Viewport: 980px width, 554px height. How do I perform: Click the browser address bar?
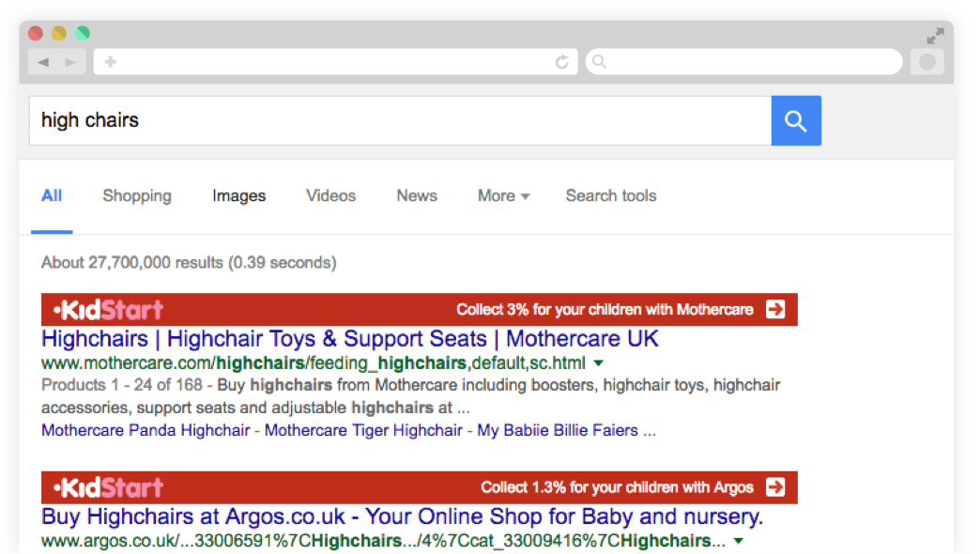click(x=336, y=61)
